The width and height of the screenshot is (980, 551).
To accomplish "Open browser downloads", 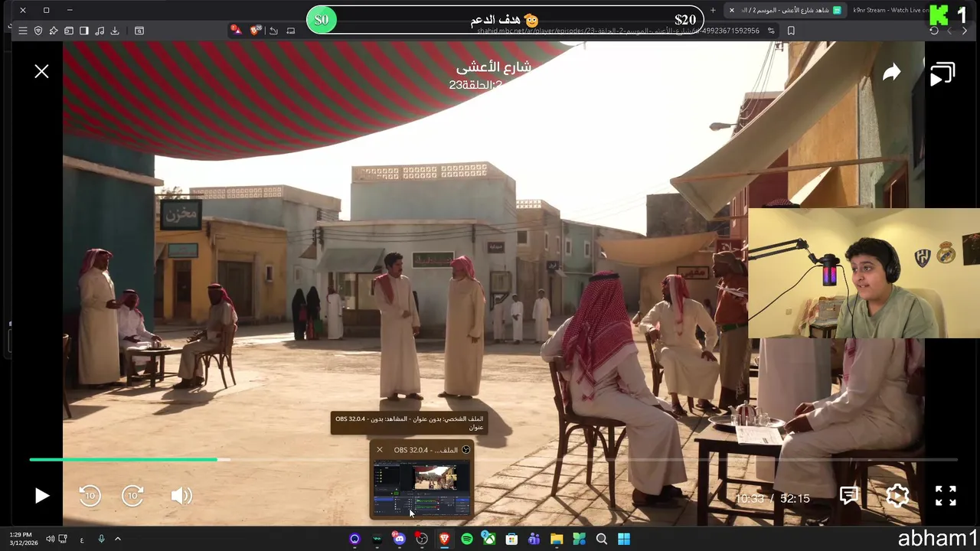I will click(115, 31).
